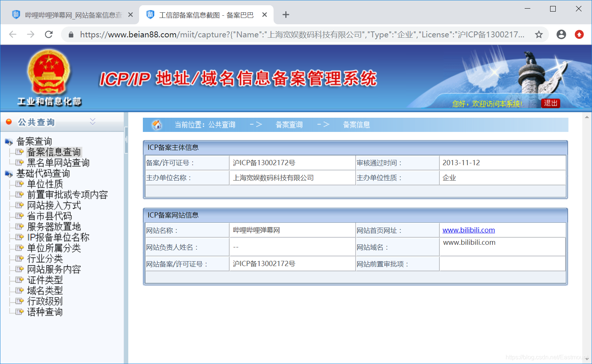The height and width of the screenshot is (364, 592).
Task: Select 单位性质 in sidebar tree
Action: tap(45, 184)
